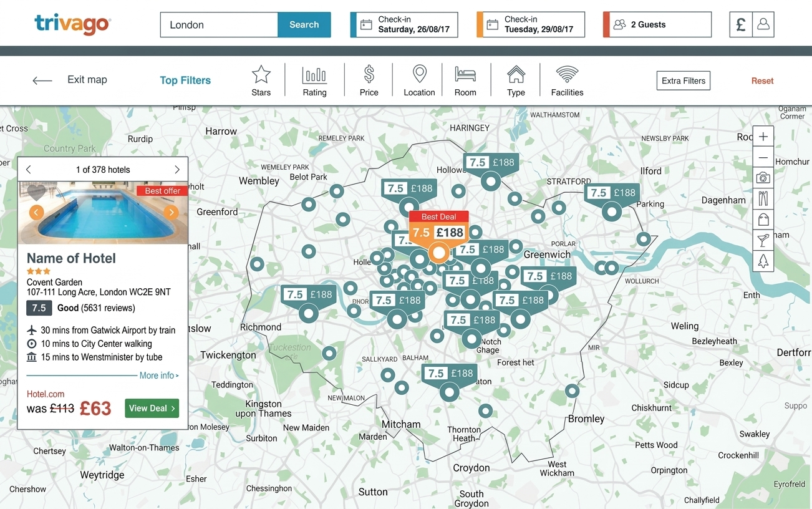Show restaurants using fork and knife icon

coord(763,199)
